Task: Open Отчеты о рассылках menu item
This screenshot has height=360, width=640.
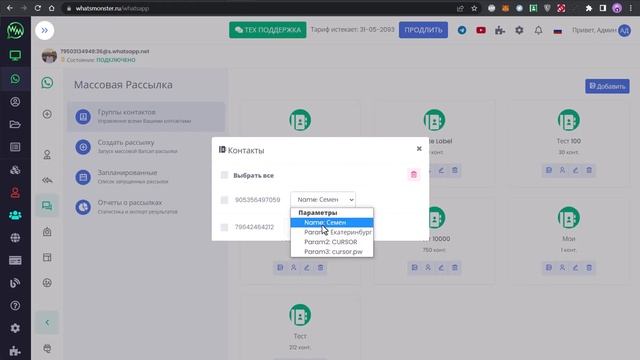Action: pyautogui.click(x=146, y=207)
